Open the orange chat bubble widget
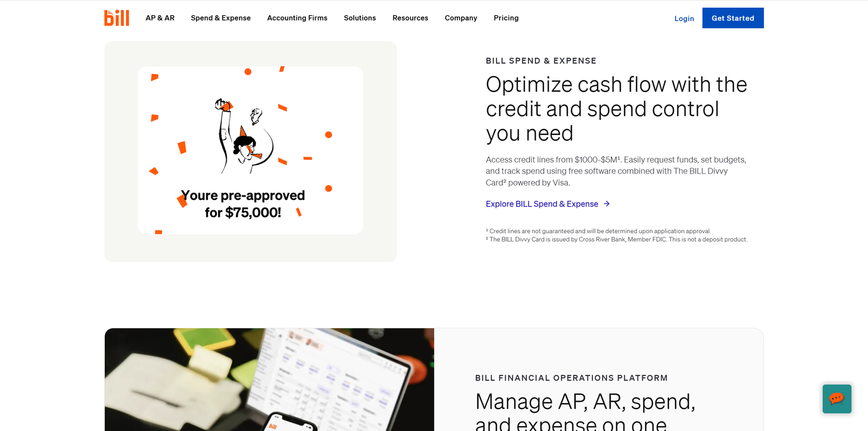Screen dimensions: 868x431 pos(837,399)
